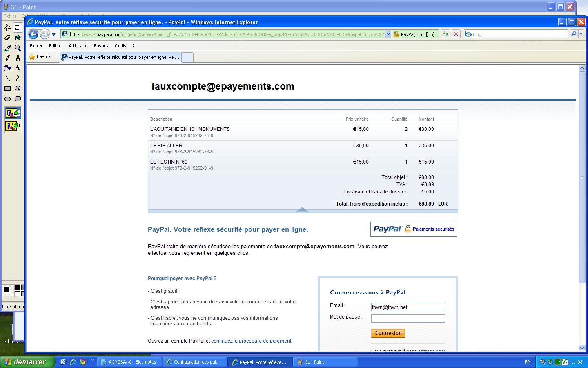Select the free-form select tool in Paint
The width and height of the screenshot is (588, 368).
click(8, 27)
